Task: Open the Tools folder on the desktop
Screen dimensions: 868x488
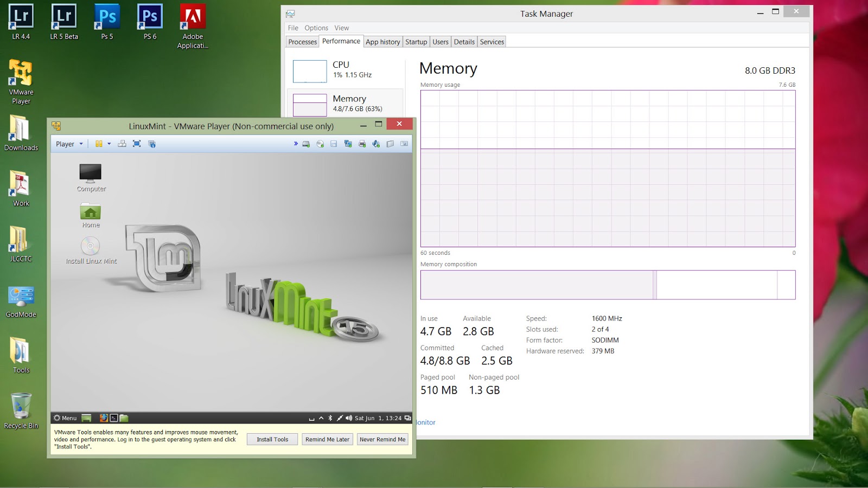Action: pyautogui.click(x=21, y=356)
